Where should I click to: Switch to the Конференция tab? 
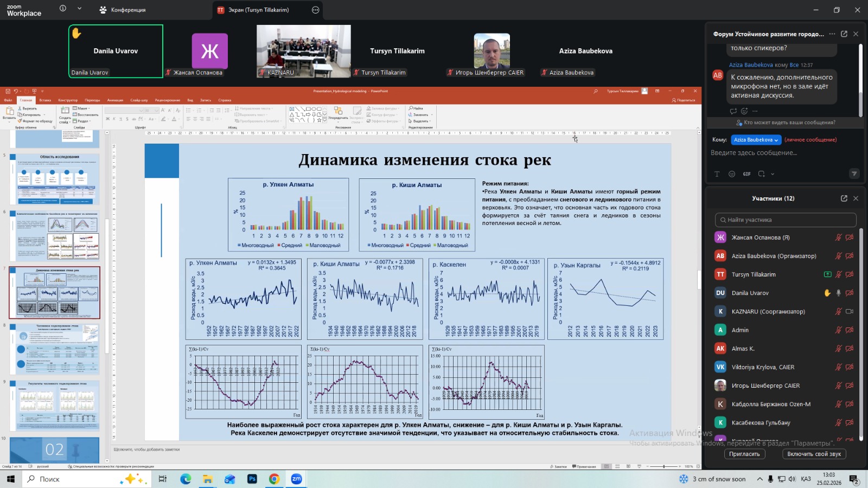coord(123,10)
